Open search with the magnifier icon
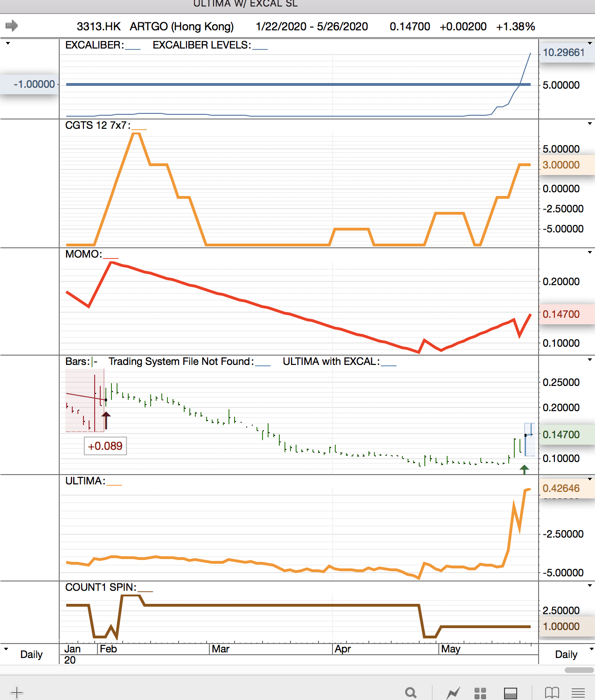Screen dimensions: 595x700 [x=411, y=693]
